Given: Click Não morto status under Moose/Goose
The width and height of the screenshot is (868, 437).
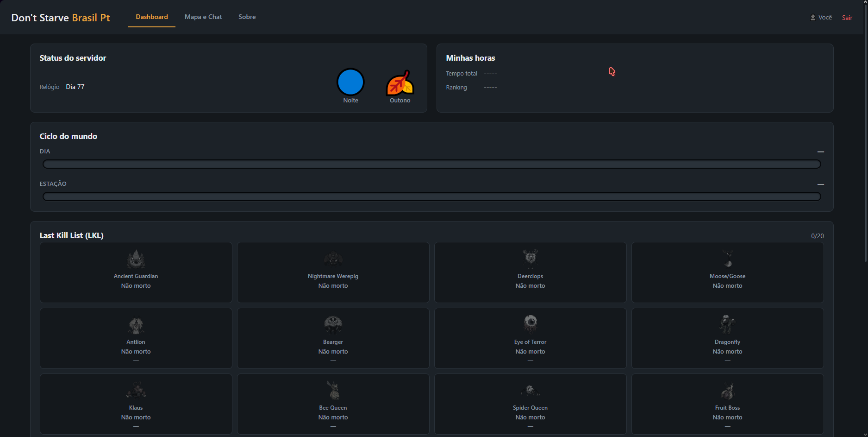Looking at the screenshot, I should pyautogui.click(x=727, y=286).
